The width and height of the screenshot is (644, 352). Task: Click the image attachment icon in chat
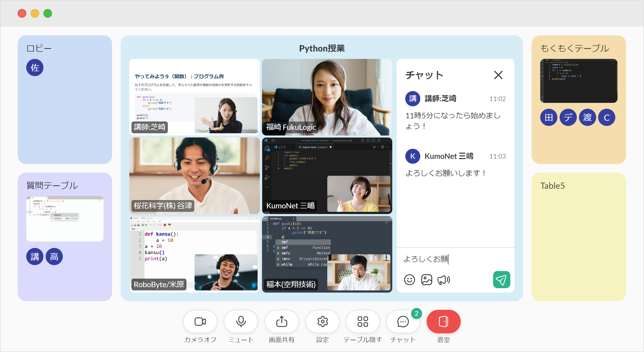pyautogui.click(x=426, y=280)
